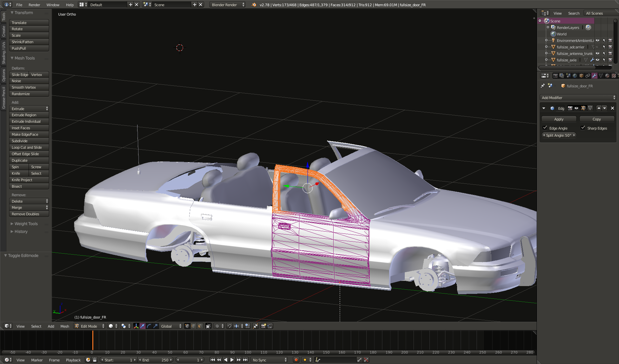This screenshot has height=364, width=619.
Task: Open the Render properties camera tab
Action: 556,76
